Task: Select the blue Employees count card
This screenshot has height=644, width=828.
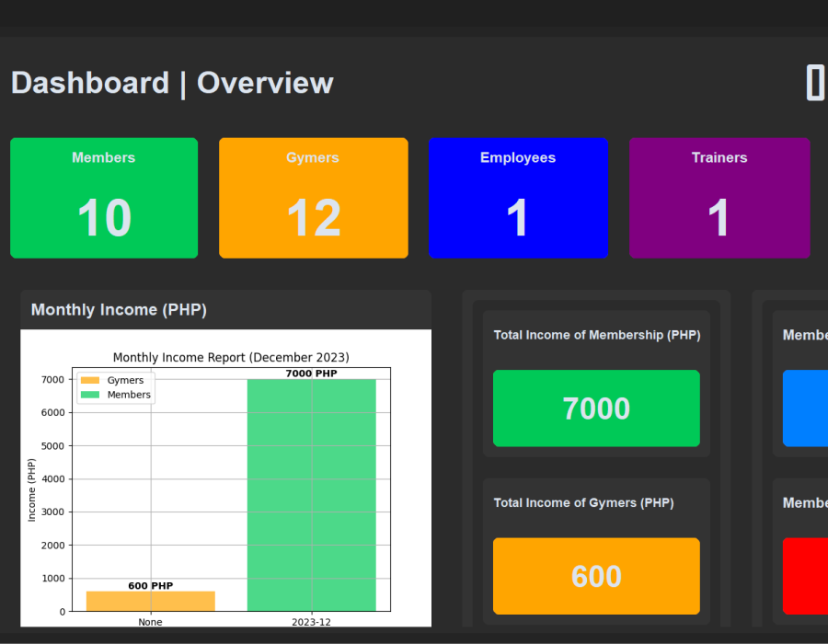Action: (x=518, y=198)
